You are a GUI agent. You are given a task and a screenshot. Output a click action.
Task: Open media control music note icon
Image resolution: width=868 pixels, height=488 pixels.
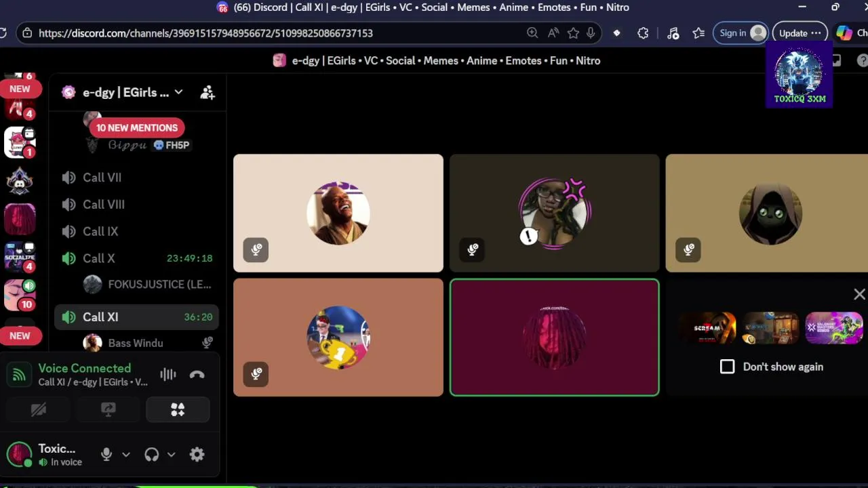point(673,33)
